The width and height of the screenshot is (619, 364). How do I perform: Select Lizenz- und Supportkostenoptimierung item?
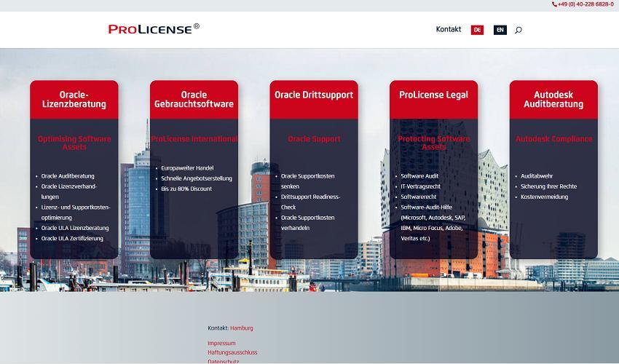click(x=76, y=213)
